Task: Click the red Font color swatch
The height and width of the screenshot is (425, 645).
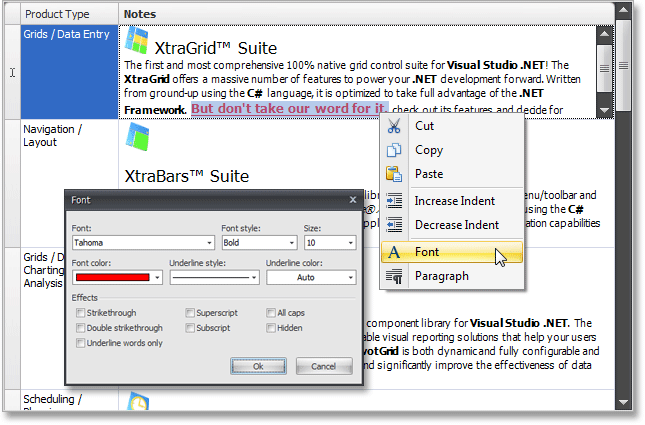Action: pos(112,278)
